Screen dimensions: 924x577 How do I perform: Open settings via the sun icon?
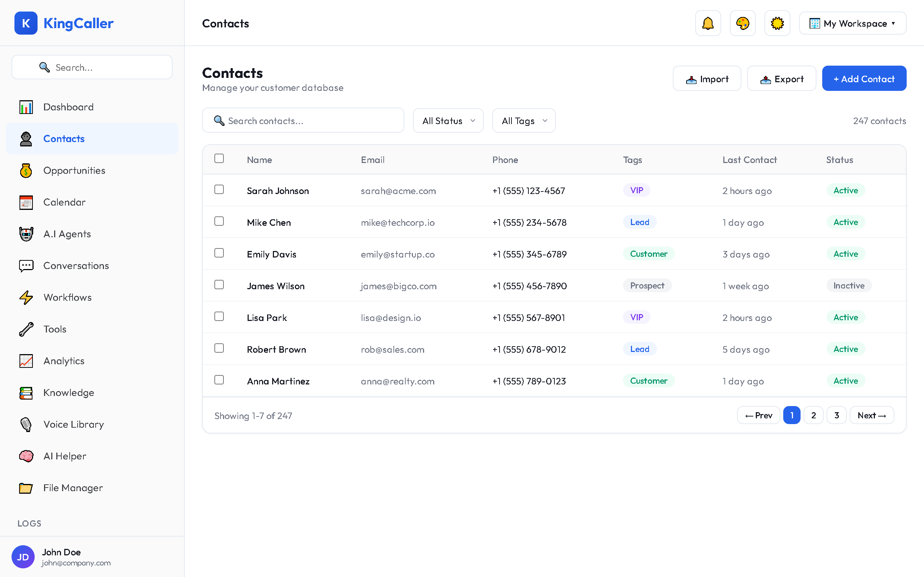tap(777, 23)
